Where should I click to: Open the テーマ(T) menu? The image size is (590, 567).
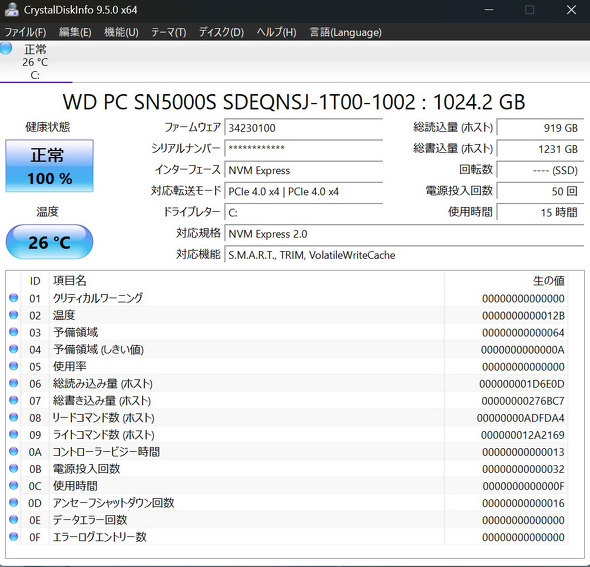(x=169, y=32)
